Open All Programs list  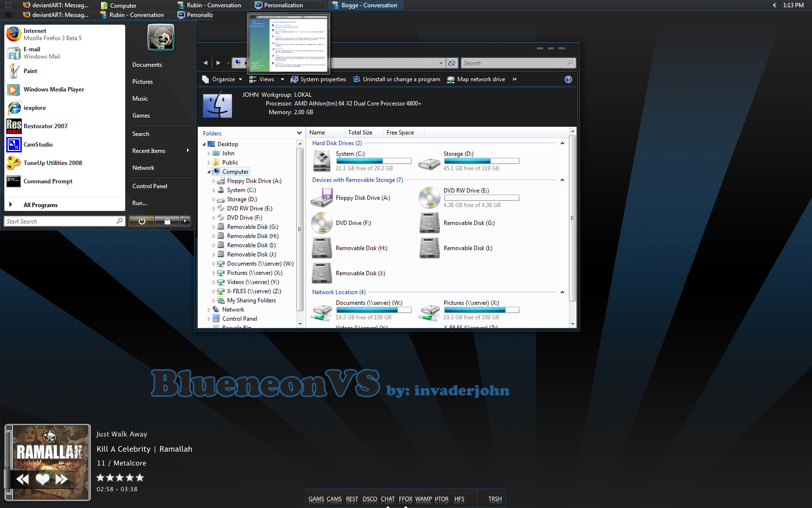64,205
